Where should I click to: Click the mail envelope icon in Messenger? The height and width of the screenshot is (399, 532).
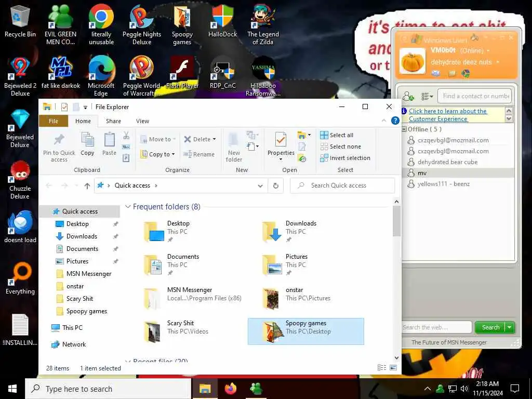pos(436,73)
